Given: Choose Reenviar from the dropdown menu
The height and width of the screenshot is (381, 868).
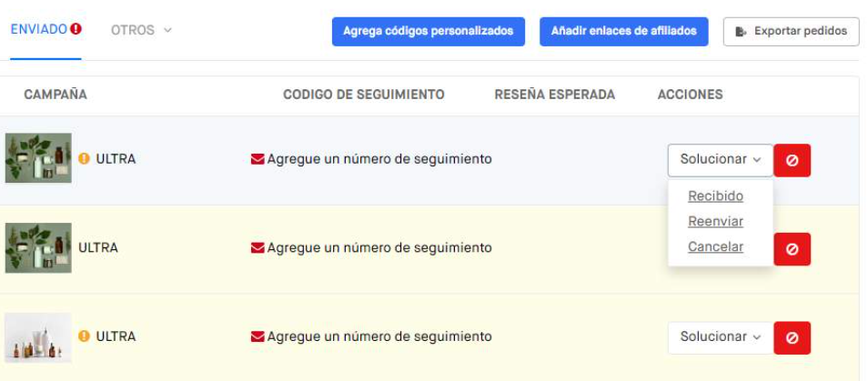Looking at the screenshot, I should 715,222.
